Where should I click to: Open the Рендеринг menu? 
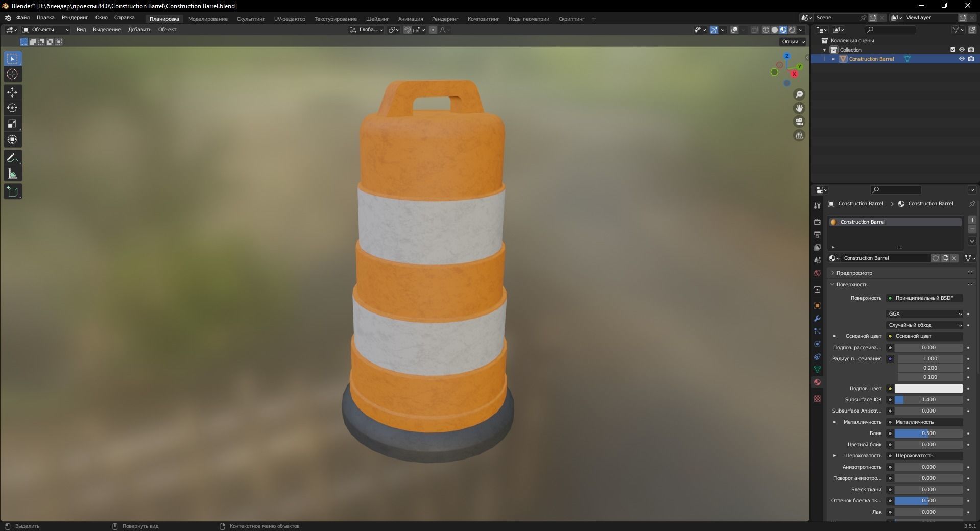pyautogui.click(x=74, y=18)
